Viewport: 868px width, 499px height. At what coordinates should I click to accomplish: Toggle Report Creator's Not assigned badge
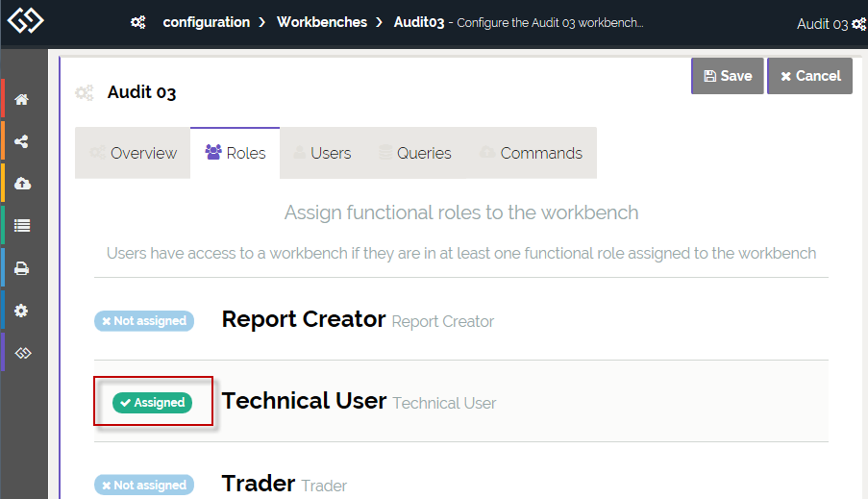tap(144, 321)
